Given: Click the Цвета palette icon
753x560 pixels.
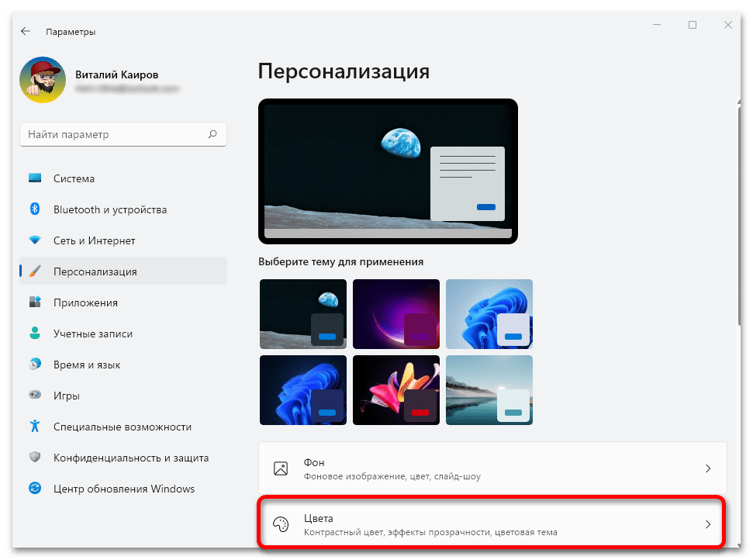Looking at the screenshot, I should (281, 524).
